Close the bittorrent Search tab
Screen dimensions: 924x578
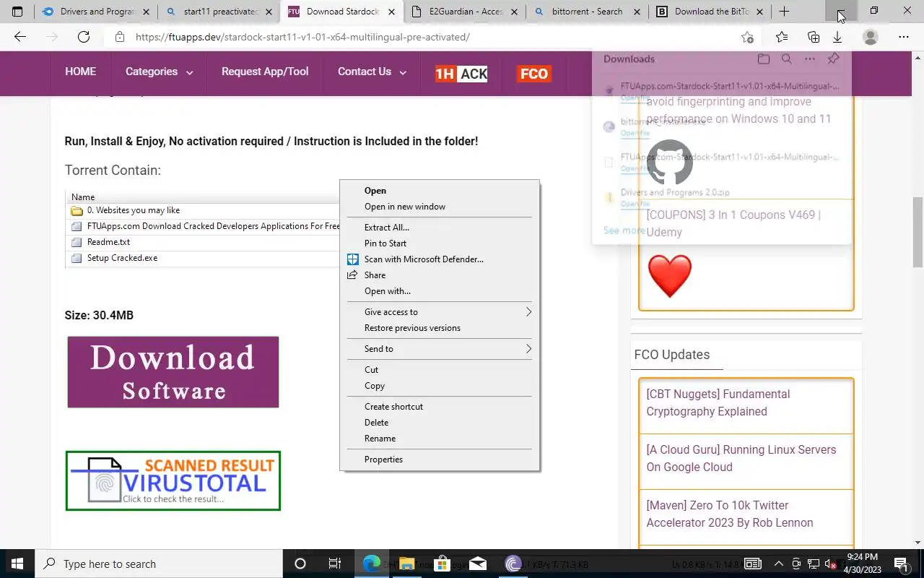637,12
